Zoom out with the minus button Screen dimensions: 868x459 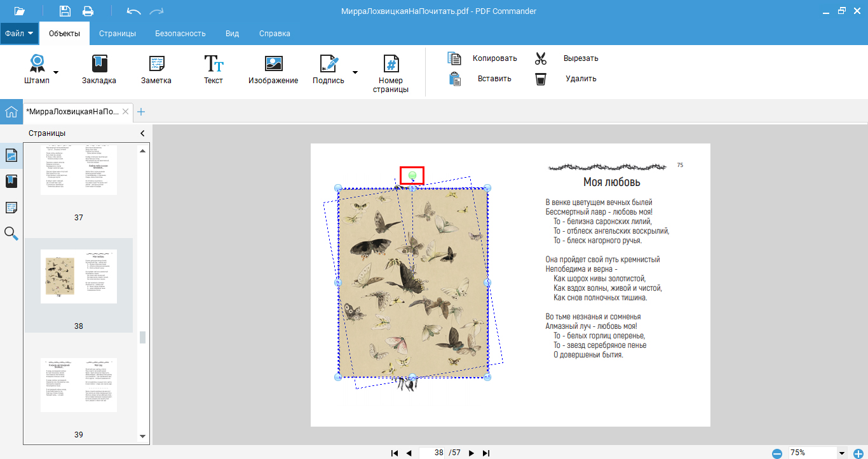776,453
